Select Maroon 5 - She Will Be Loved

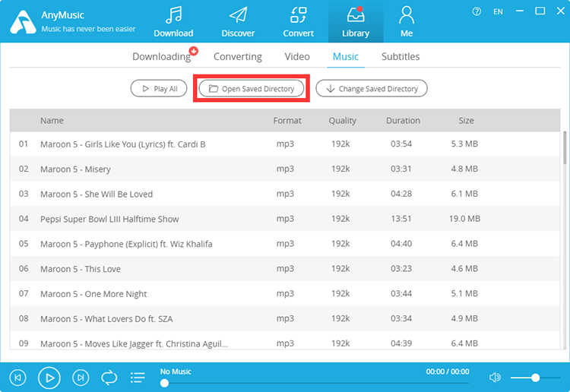point(285,194)
